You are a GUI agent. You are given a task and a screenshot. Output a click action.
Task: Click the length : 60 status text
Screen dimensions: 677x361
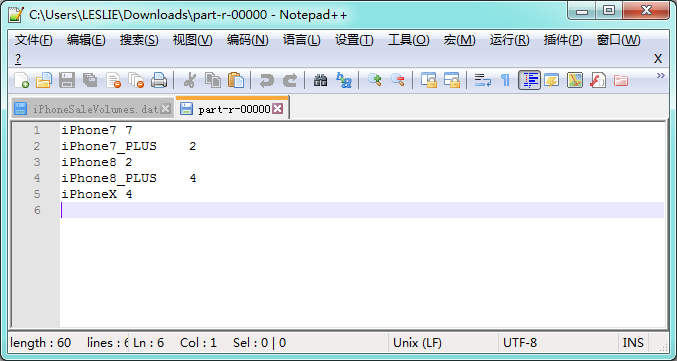click(41, 343)
